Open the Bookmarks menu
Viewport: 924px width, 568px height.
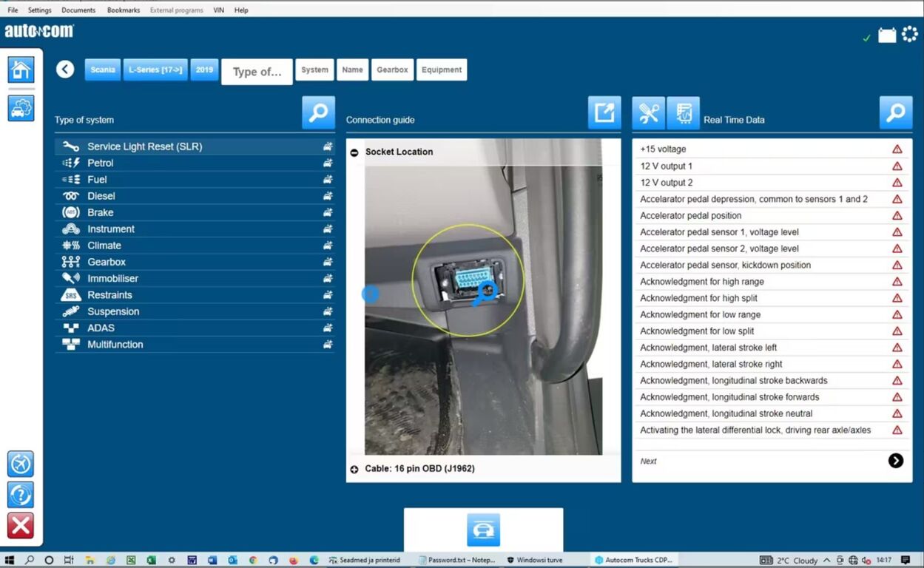tap(124, 10)
